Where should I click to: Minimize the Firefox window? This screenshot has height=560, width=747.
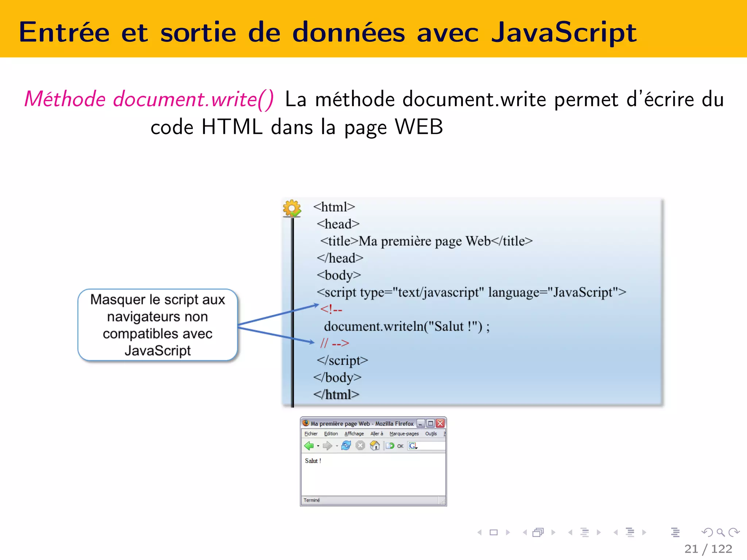[x=421, y=423]
